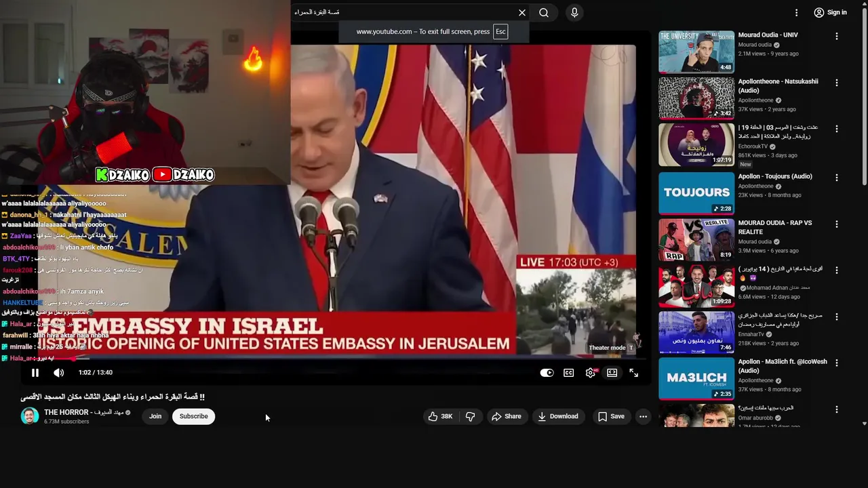The width and height of the screenshot is (868, 488).
Task: Click the 1:02 / 13:40 time display
Action: [96, 373]
